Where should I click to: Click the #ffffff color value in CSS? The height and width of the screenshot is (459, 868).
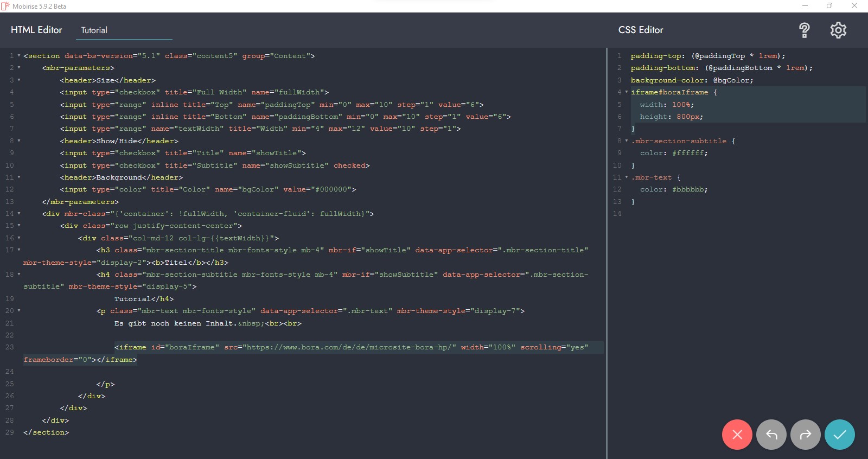point(689,154)
